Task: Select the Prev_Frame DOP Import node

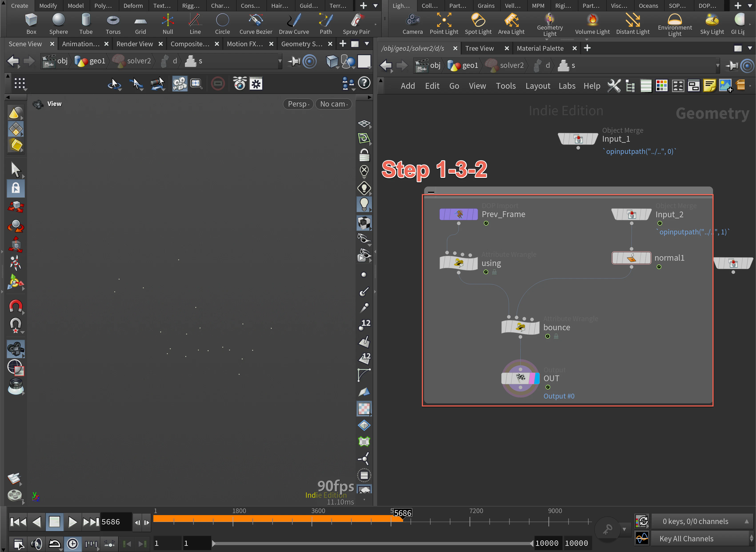Action: [459, 214]
